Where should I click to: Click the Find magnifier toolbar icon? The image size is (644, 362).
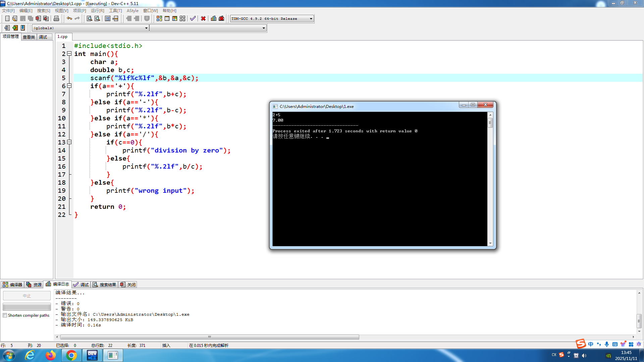89,18
